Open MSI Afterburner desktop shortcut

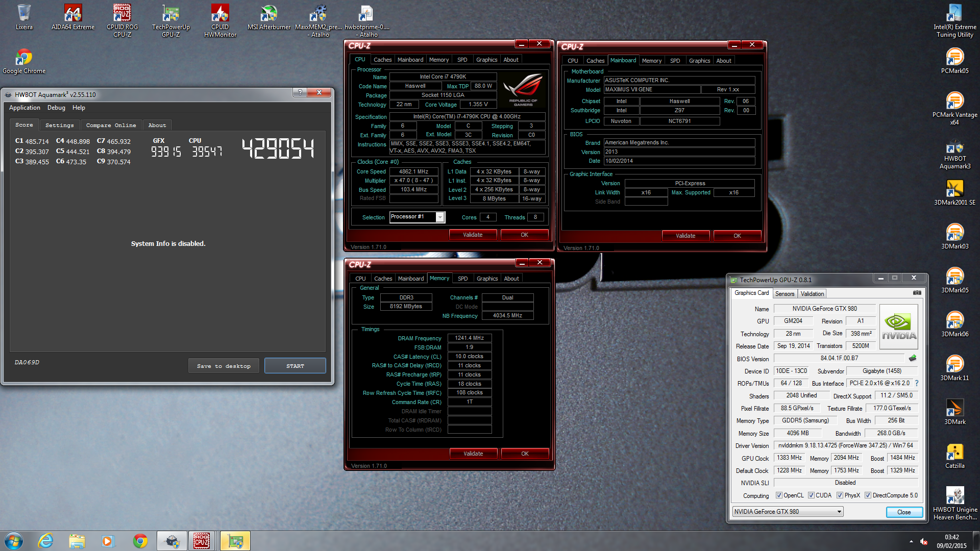[x=269, y=17]
